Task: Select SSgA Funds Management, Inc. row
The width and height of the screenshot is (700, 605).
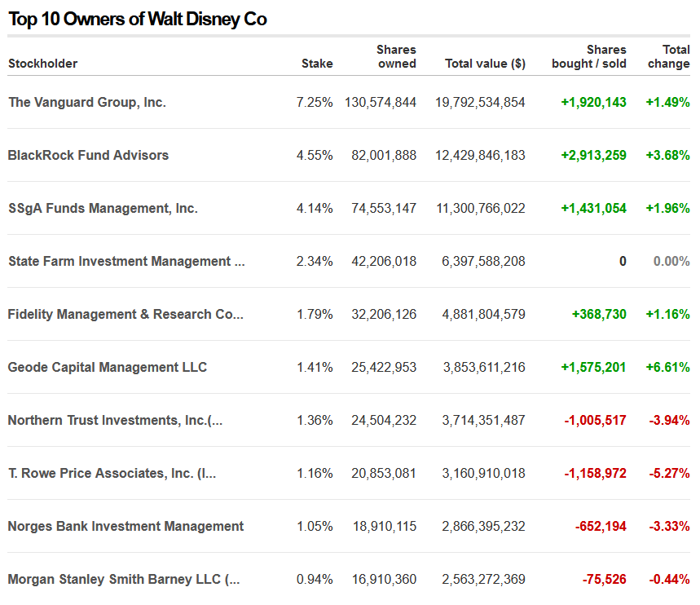Action: pyautogui.click(x=103, y=209)
